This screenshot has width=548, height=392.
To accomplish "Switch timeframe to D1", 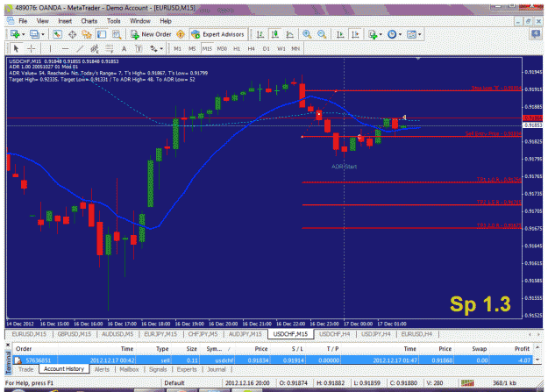I will 266,48.
